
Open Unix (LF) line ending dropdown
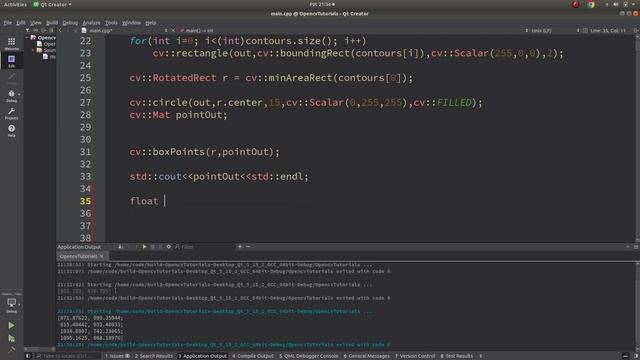point(541,30)
